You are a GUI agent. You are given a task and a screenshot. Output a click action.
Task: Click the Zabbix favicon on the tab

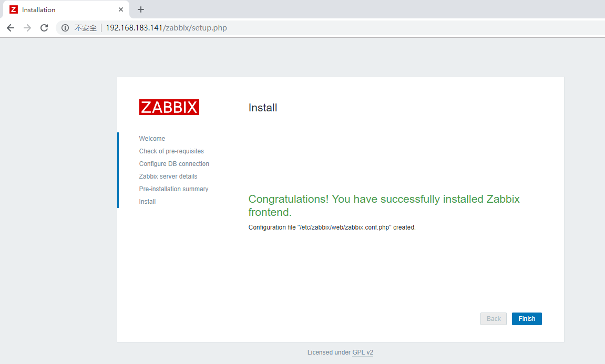(x=14, y=9)
